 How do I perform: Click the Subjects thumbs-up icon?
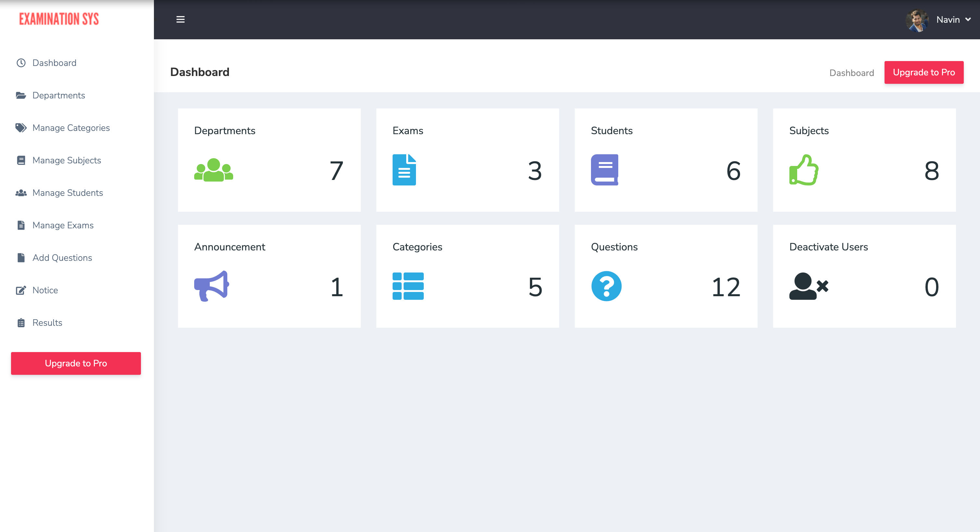(x=803, y=171)
